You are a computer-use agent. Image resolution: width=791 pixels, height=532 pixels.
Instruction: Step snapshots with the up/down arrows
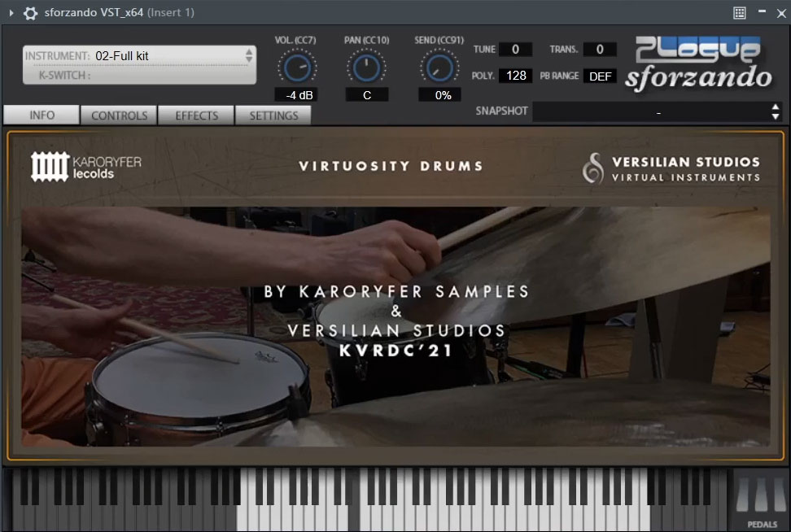(x=776, y=111)
